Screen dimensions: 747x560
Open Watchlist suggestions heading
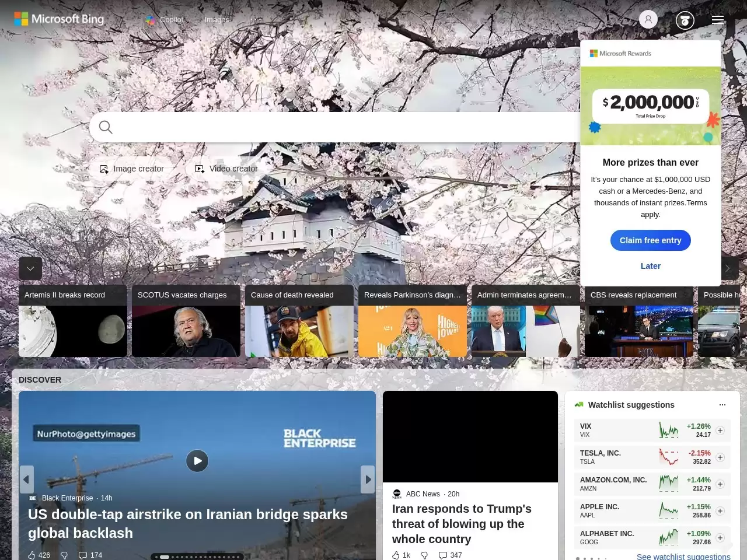coord(631,405)
